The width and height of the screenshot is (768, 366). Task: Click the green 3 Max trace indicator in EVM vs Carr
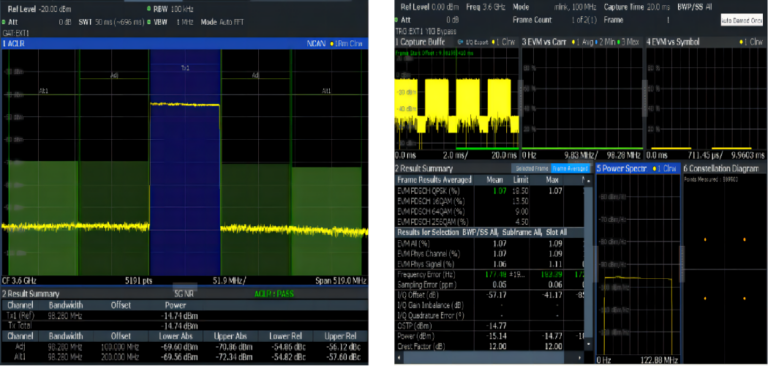tap(629, 42)
